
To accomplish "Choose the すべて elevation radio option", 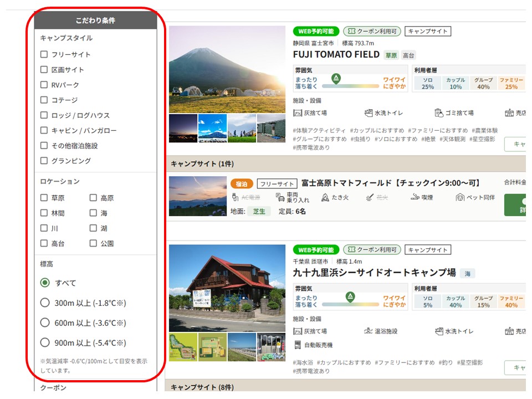I will point(45,283).
